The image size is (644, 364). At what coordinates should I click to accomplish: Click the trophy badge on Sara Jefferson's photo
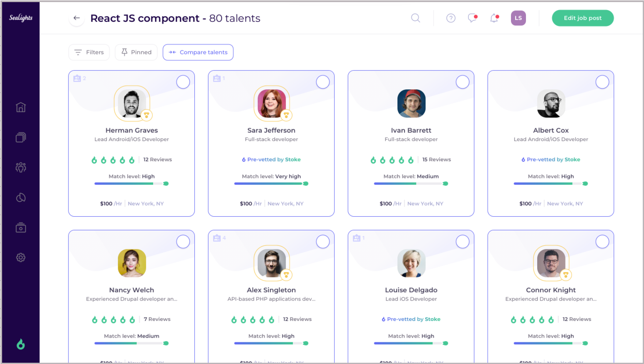[286, 115]
